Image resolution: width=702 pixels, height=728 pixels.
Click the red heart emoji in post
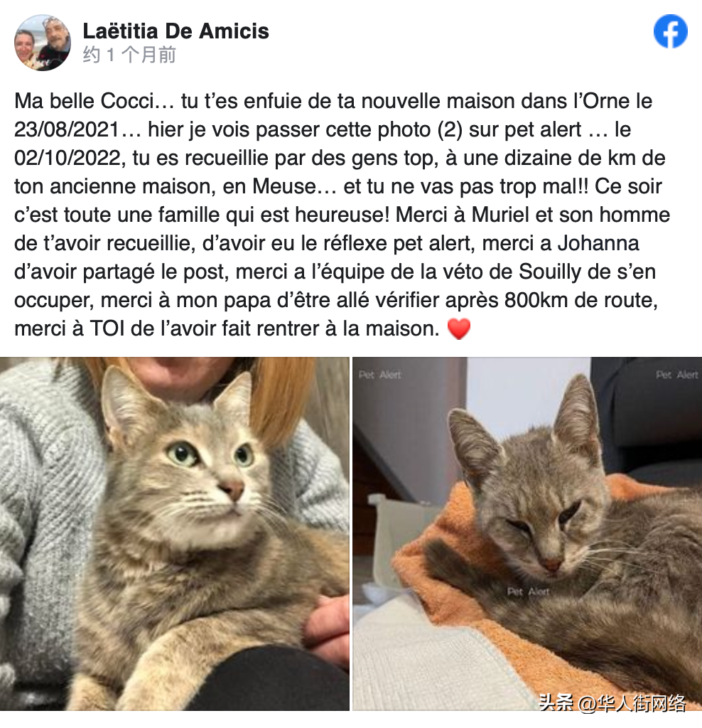point(459,328)
